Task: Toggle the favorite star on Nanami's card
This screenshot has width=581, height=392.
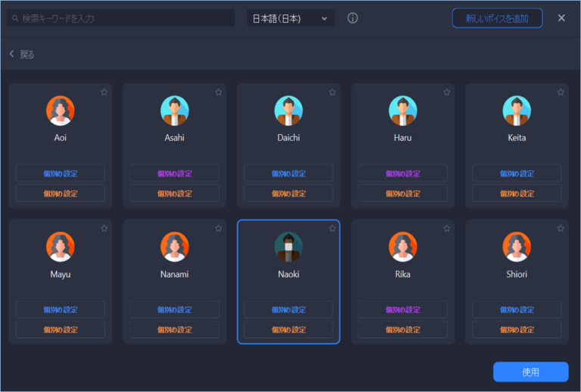Action: pos(219,229)
